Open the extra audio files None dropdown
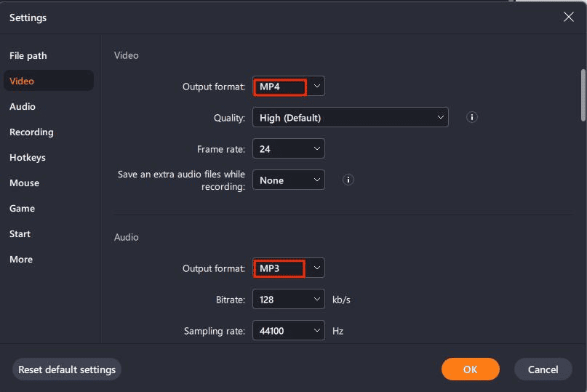 [x=288, y=180]
